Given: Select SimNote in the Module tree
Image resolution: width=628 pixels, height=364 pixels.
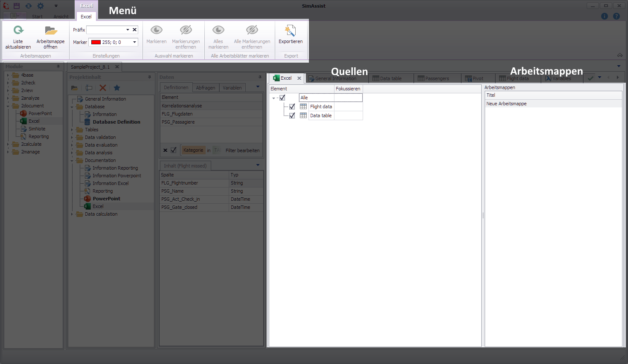Looking at the screenshot, I should 37,129.
